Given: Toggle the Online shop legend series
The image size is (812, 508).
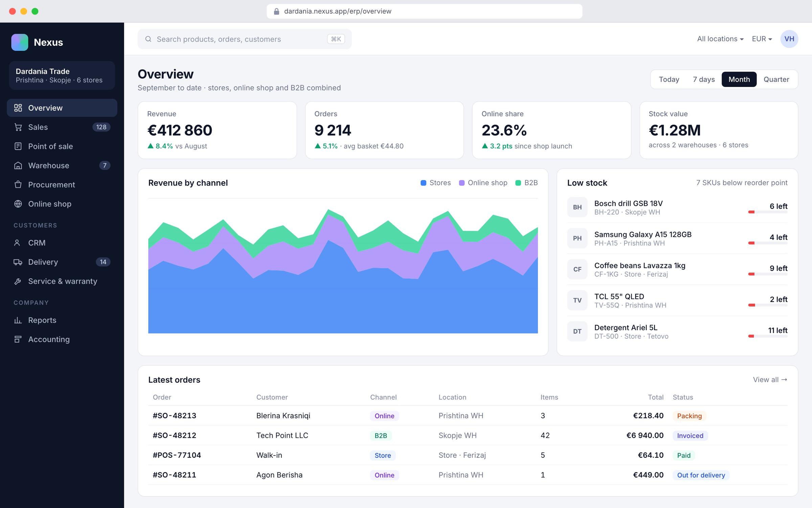Looking at the screenshot, I should 483,183.
